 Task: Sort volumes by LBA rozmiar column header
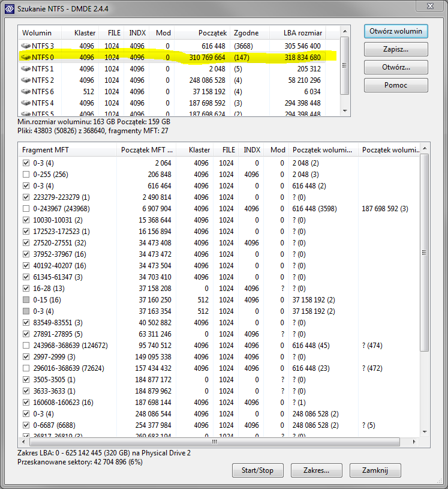click(x=297, y=33)
